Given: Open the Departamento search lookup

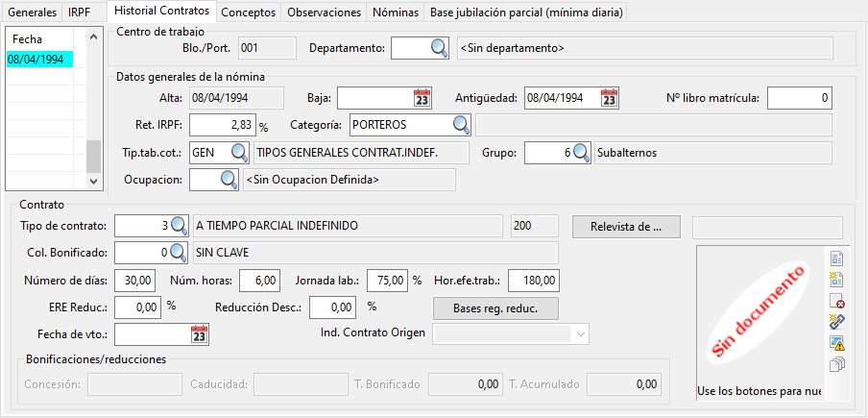Looking at the screenshot, I should click(439, 48).
